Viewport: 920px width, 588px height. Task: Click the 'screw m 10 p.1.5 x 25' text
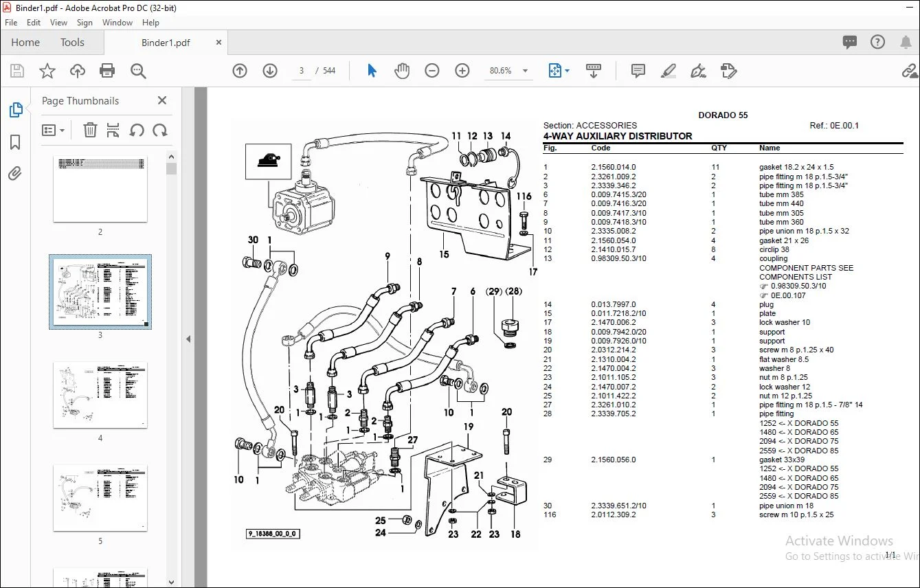796,514
